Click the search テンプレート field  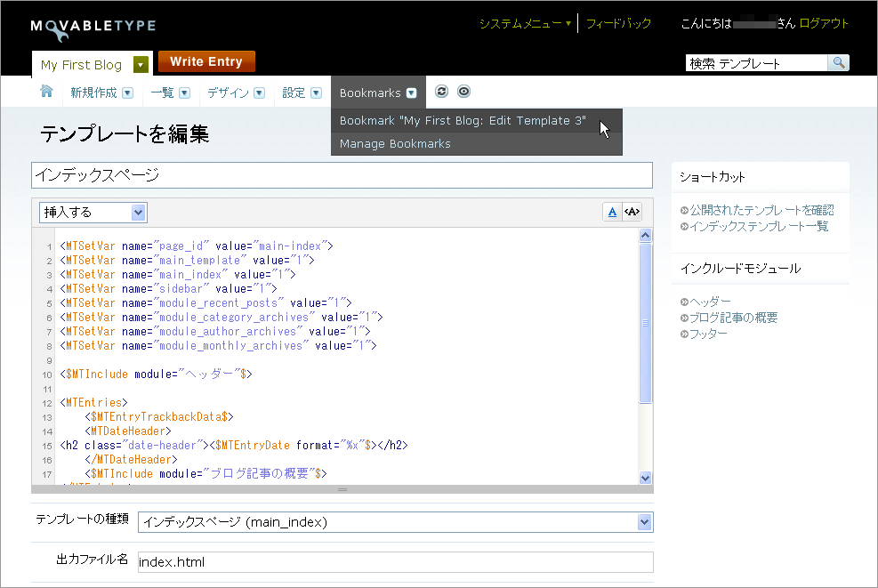coord(756,63)
